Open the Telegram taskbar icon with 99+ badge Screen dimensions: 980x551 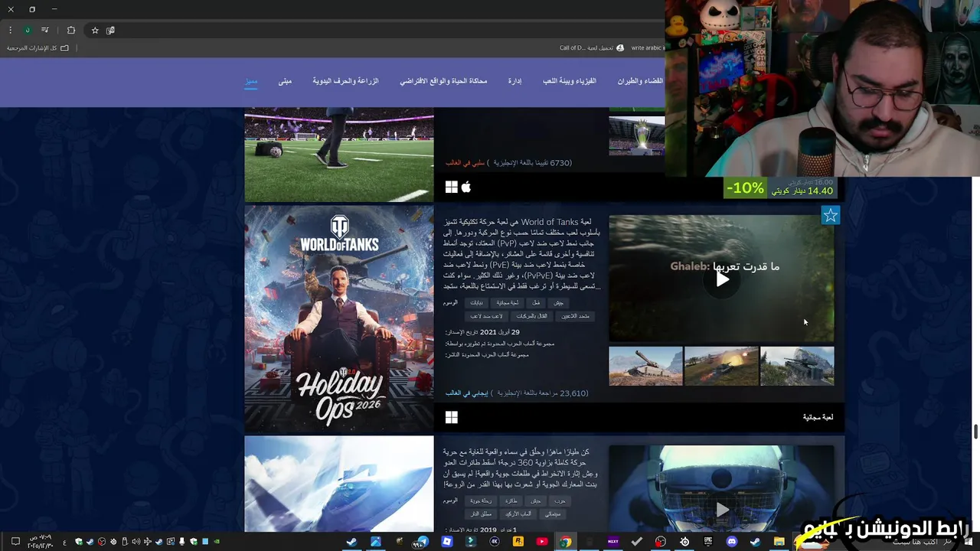pos(421,542)
